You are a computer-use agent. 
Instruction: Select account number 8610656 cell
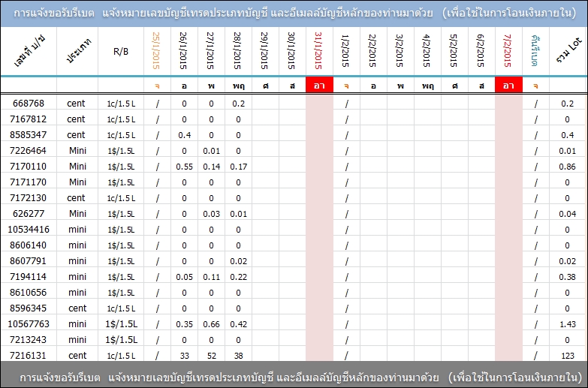tap(29, 292)
